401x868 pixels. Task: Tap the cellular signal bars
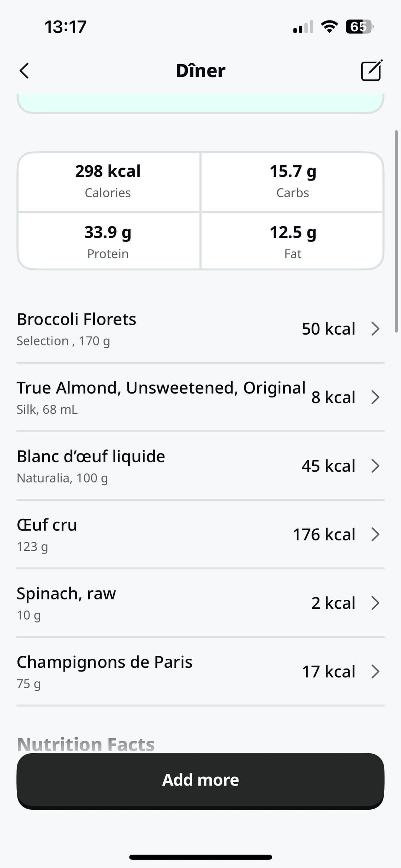303,27
